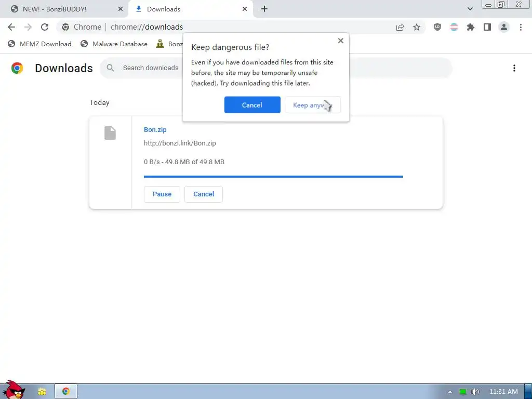Click the Chrome logo beside Downloads heading
Screen dimensions: 532x399
coord(17,68)
